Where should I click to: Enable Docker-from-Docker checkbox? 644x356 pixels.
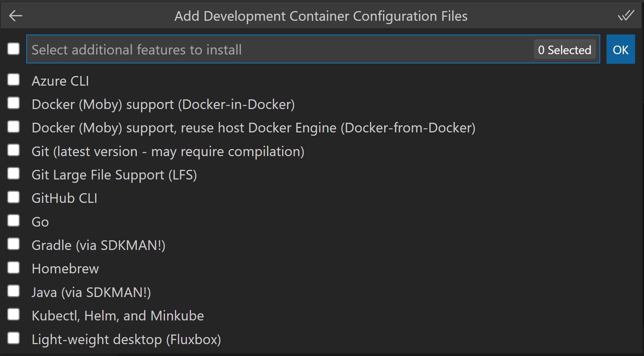(14, 126)
